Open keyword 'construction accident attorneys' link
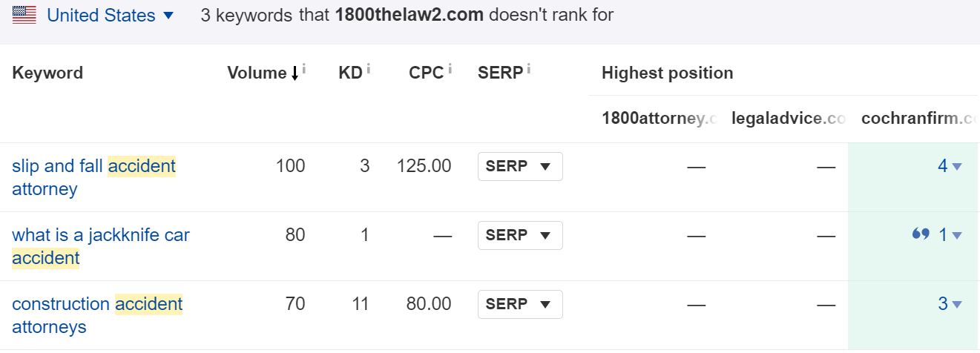 pos(97,315)
